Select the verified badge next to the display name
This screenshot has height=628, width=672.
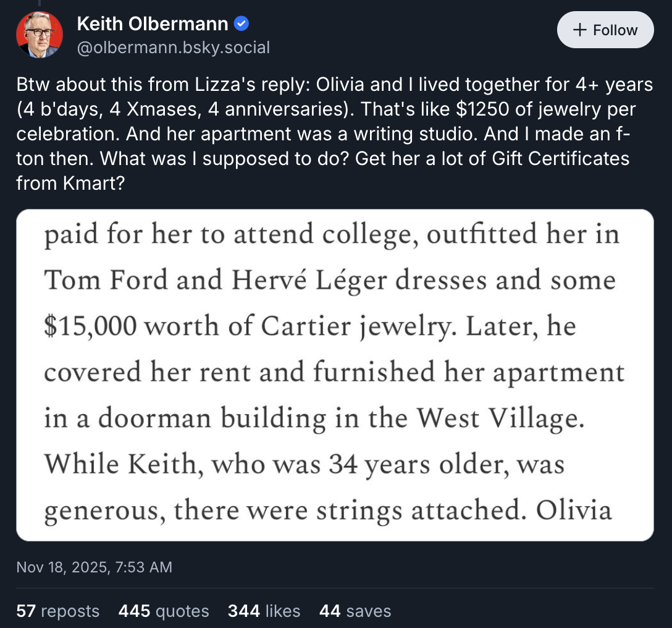pyautogui.click(x=241, y=23)
